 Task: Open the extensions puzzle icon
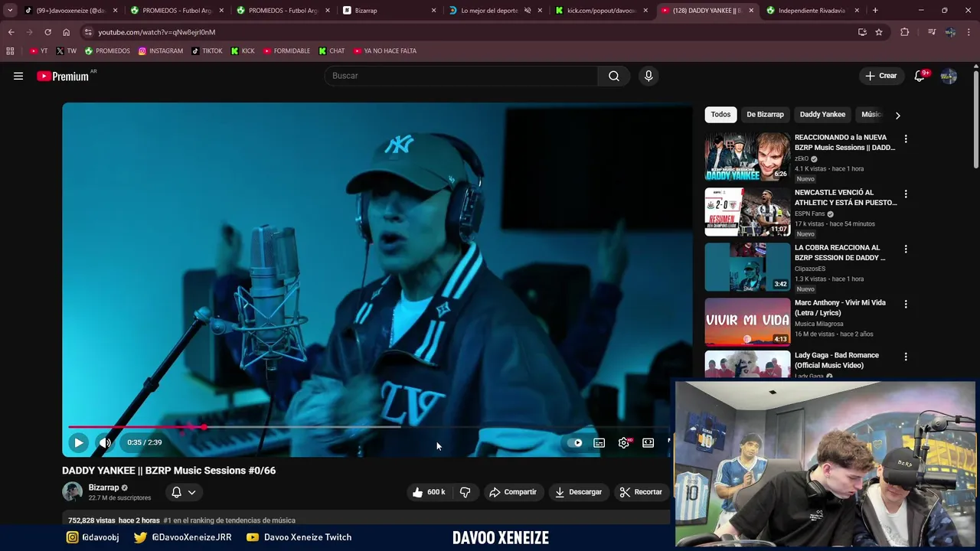905,32
